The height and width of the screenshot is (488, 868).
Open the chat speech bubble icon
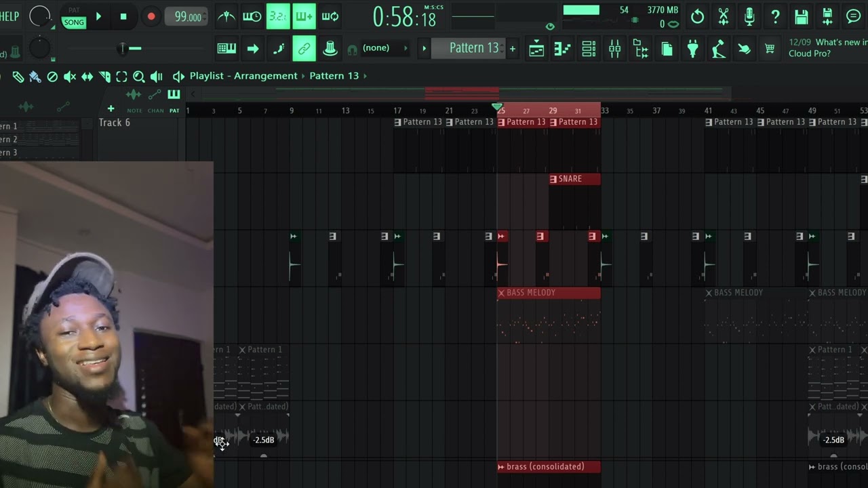point(854,17)
